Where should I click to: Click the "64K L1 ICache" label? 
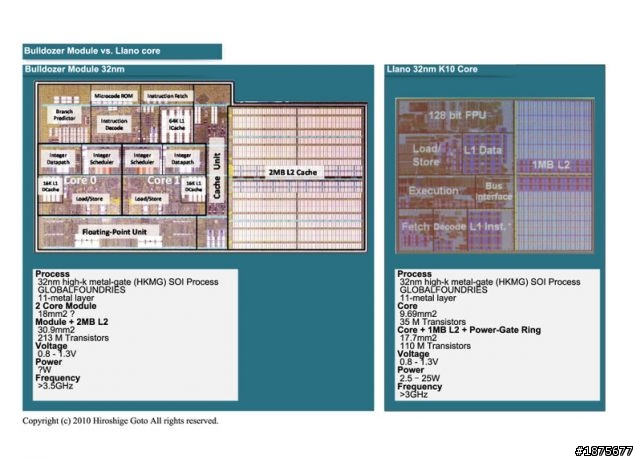[177, 124]
